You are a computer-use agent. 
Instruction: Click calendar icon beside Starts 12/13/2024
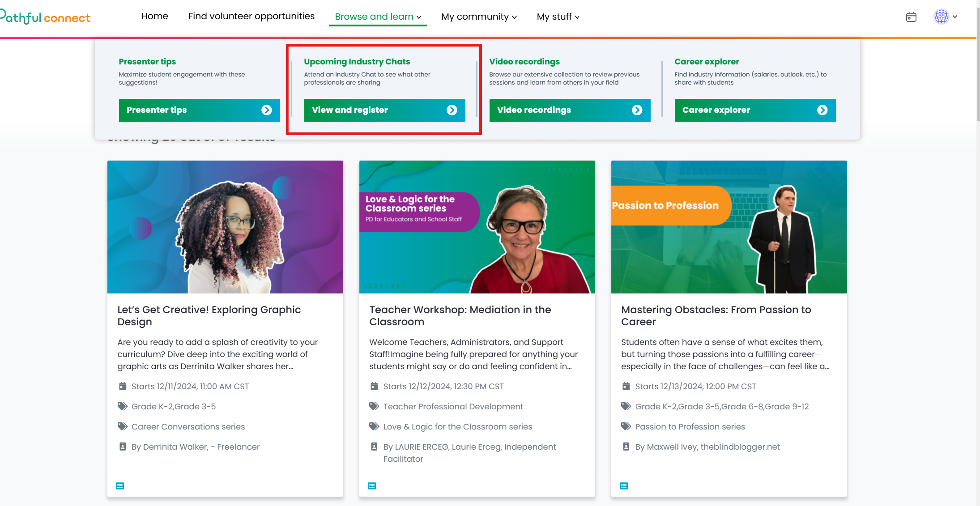click(x=626, y=386)
